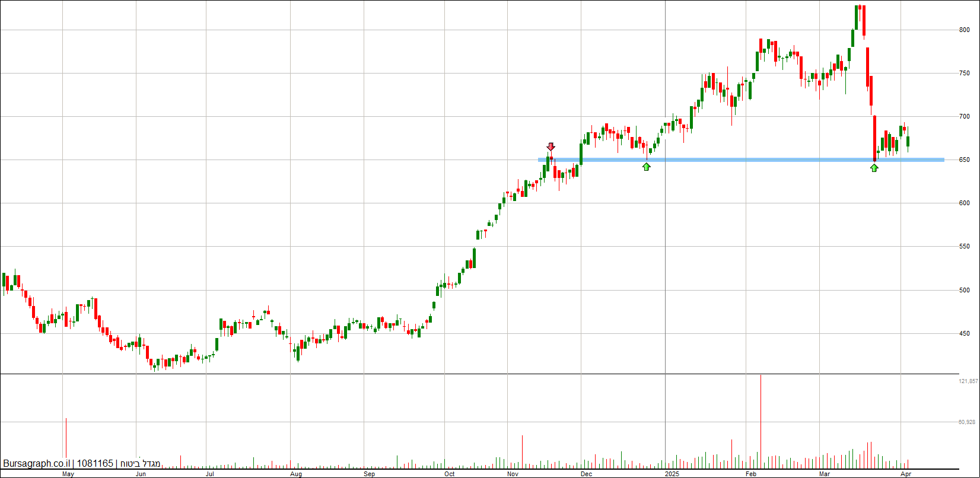The width and height of the screenshot is (980, 478).
Task: Open the Bursagraph.co.il watermark link
Action: pos(36,463)
